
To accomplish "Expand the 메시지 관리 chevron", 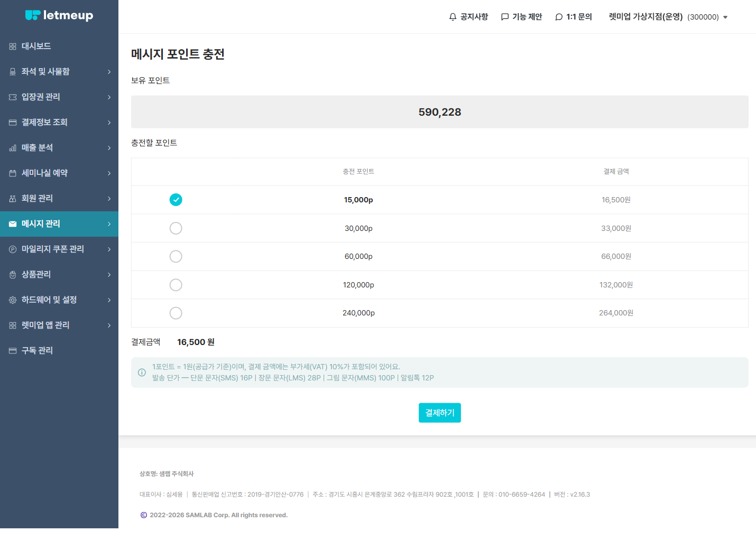I will 109,224.
